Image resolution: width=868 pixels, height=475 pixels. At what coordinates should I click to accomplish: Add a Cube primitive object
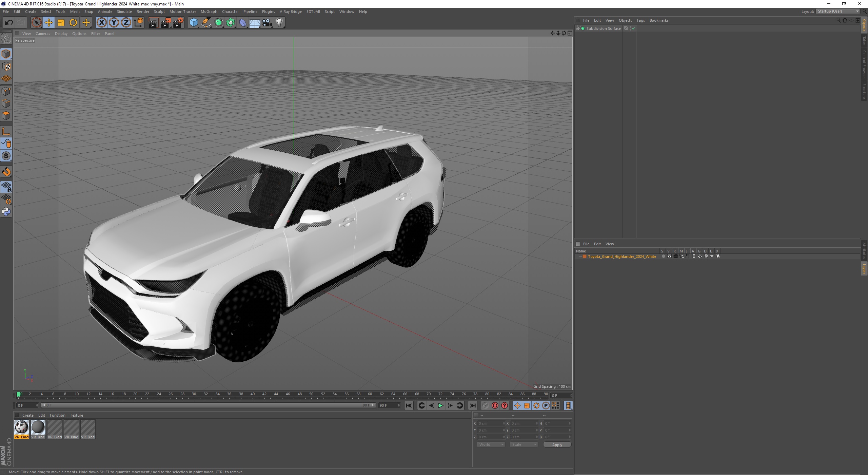click(x=194, y=23)
